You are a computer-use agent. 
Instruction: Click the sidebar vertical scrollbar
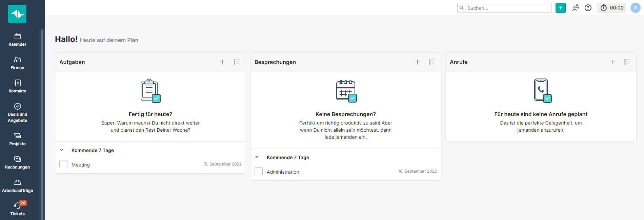coord(42,125)
